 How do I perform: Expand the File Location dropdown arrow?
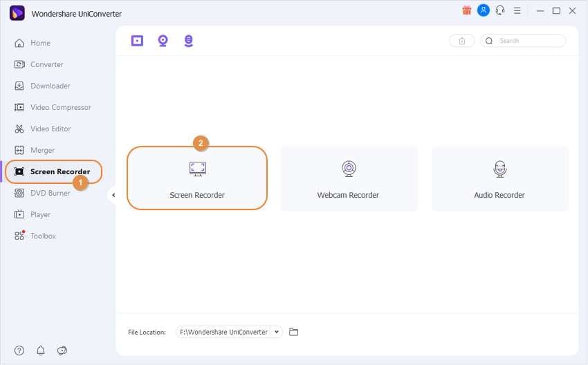click(277, 332)
